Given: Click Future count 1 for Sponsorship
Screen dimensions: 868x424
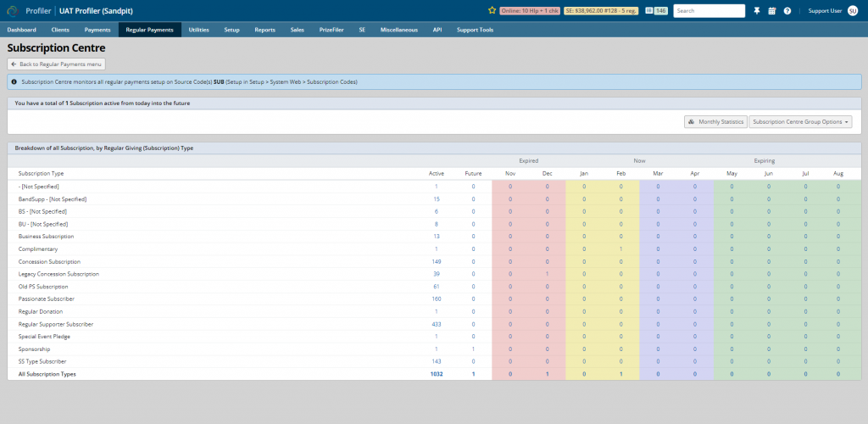Looking at the screenshot, I should coord(473,349).
